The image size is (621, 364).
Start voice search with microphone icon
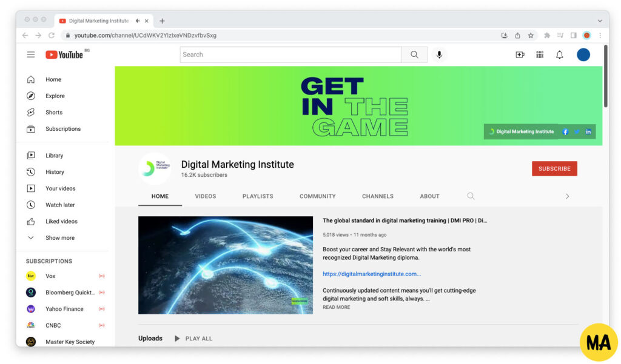click(439, 55)
